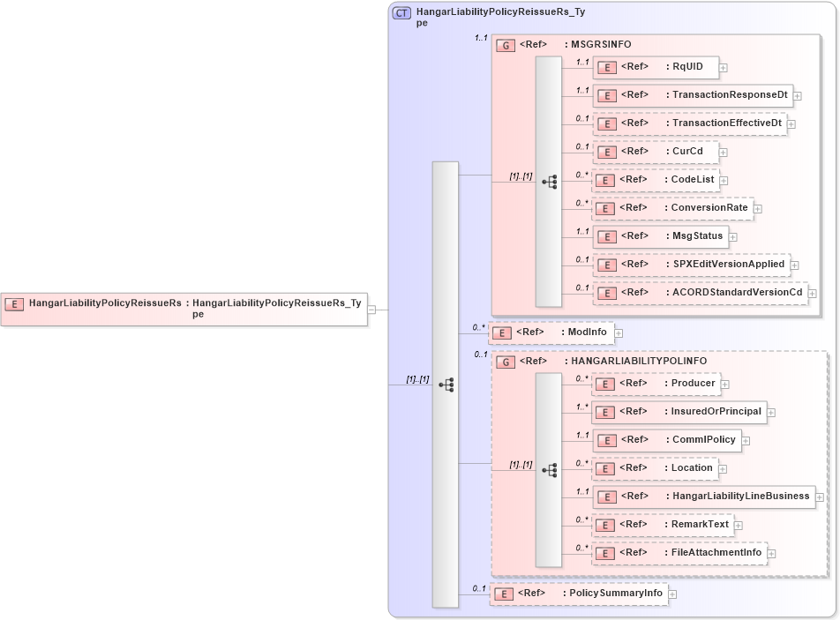Select the root HangarLiabilityPolicyReissueRs element icon
Viewport: 840px width, 620px height.
(12, 304)
